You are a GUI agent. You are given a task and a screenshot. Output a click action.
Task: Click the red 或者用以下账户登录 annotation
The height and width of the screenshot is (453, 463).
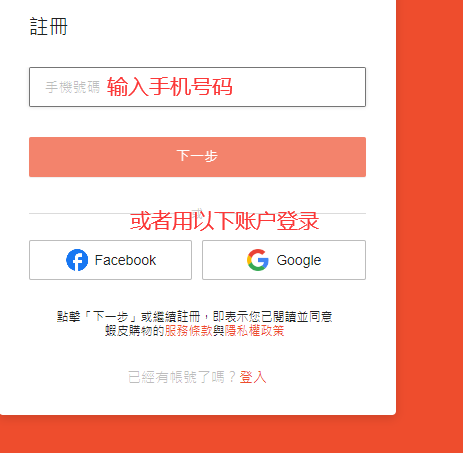point(224,221)
